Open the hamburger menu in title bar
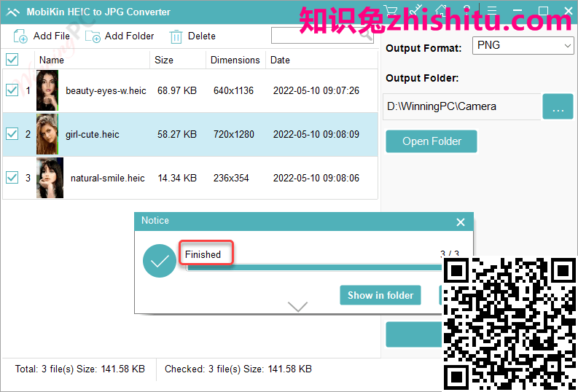This screenshot has width=578, height=392. click(x=492, y=10)
